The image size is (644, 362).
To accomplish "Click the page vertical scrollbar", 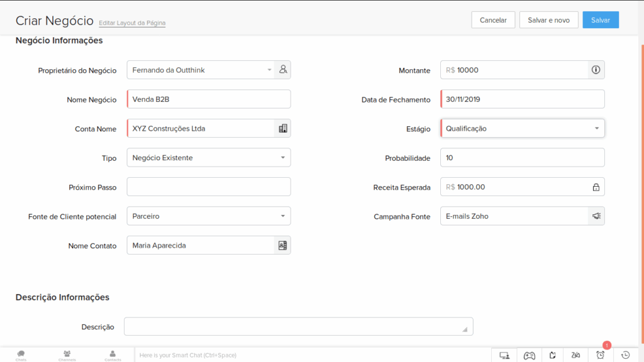I will [642, 193].
